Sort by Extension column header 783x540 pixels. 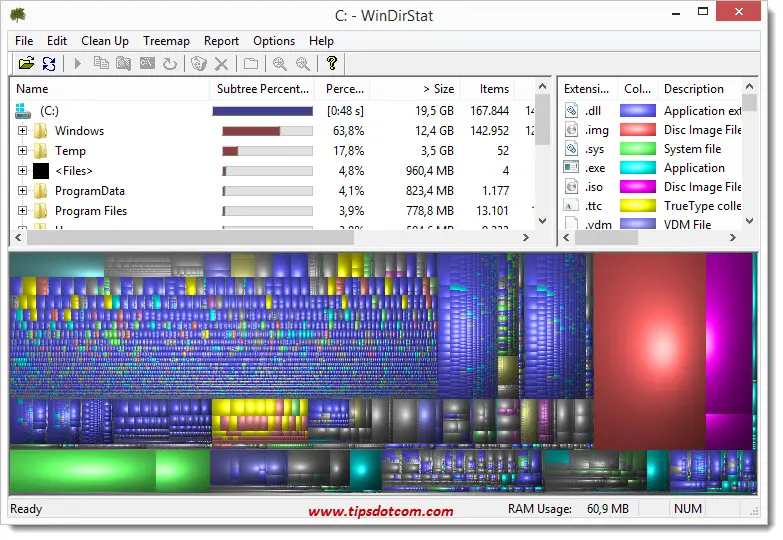pyautogui.click(x=588, y=89)
